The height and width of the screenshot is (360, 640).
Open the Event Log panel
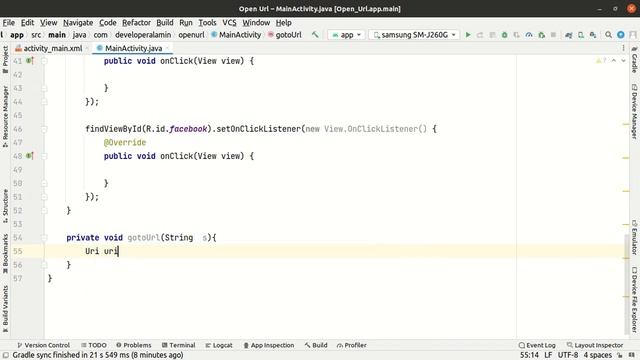click(x=537, y=345)
